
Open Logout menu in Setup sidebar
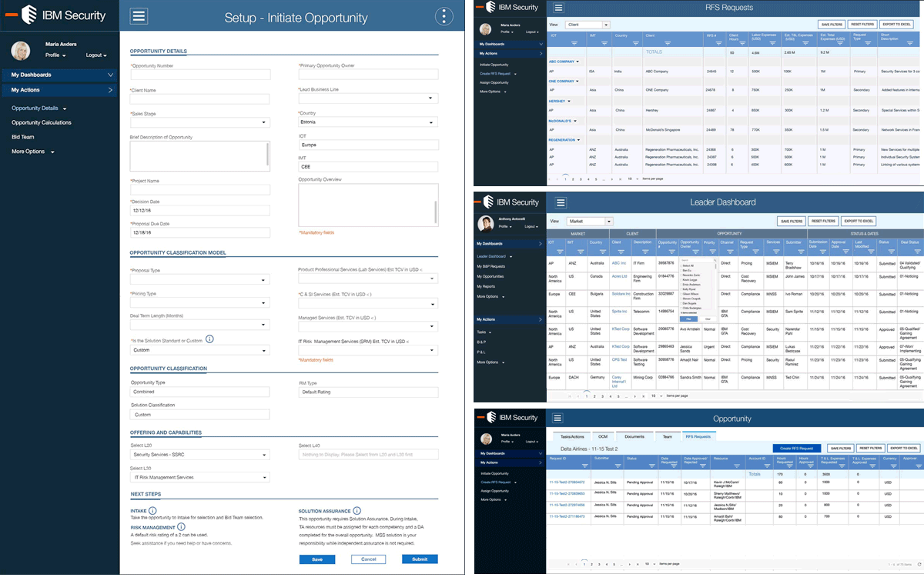(96, 55)
